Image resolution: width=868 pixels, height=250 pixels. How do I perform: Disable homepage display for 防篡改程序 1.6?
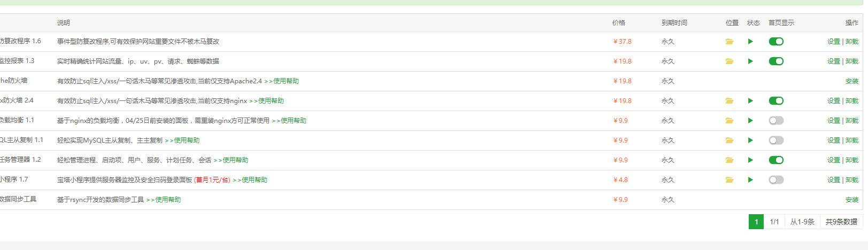tap(776, 42)
